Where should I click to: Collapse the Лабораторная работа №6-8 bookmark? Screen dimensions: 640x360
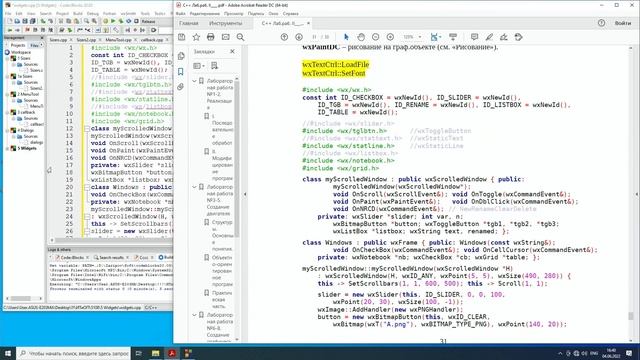[x=195, y=315]
